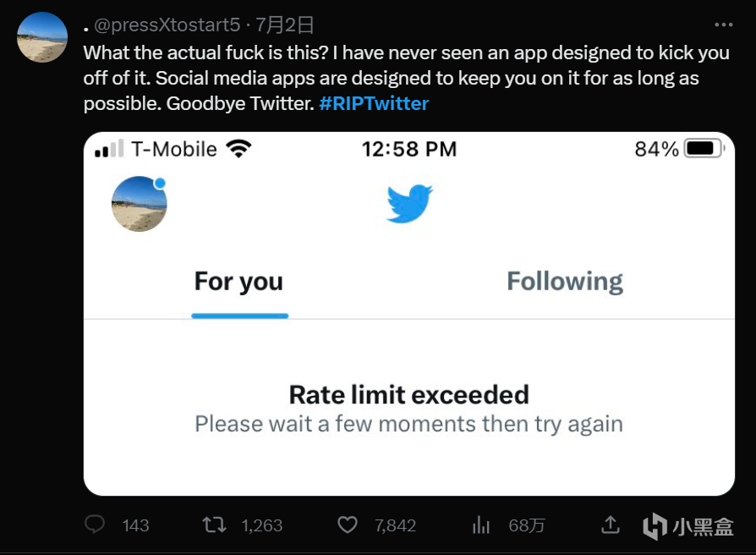The height and width of the screenshot is (555, 756).
Task: Like the tweet with heart icon
Action: pyautogui.click(x=348, y=525)
